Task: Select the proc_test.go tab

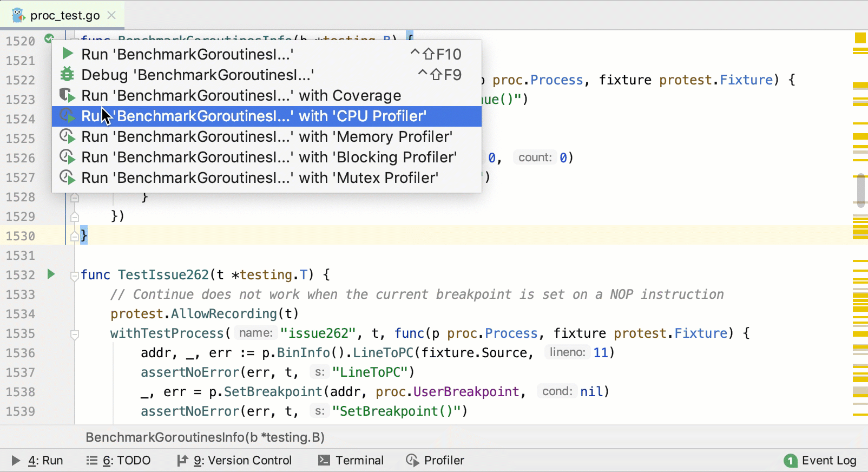Action: coord(64,15)
